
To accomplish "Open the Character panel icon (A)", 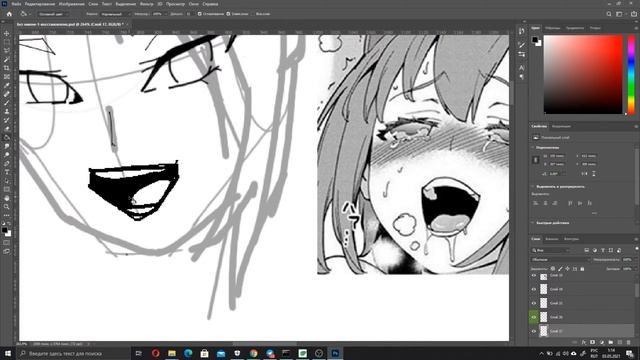I will pos(522,68).
